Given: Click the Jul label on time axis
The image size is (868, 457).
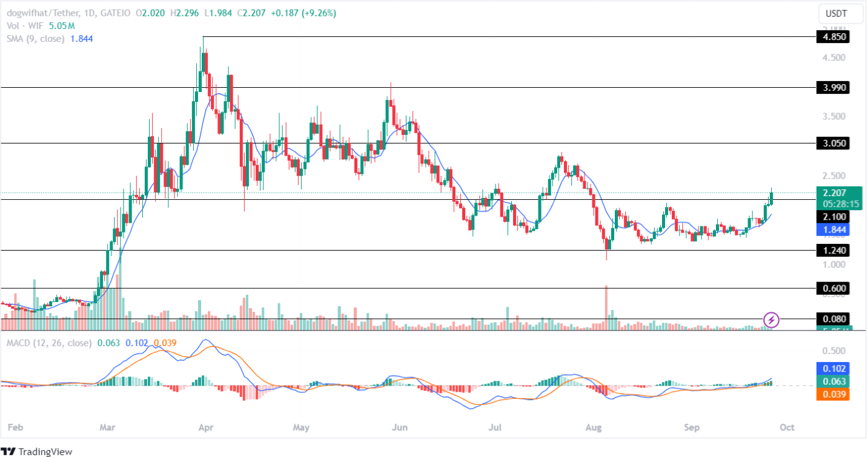Looking at the screenshot, I should [x=495, y=427].
